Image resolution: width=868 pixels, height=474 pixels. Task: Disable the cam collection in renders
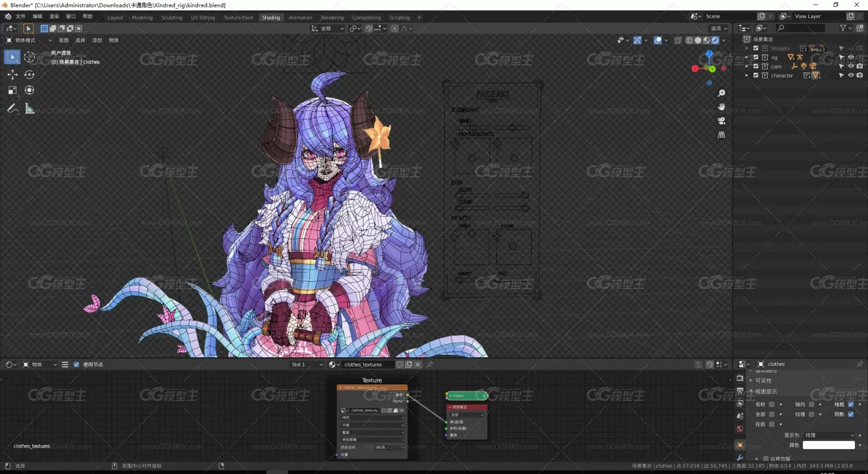pos(860,66)
